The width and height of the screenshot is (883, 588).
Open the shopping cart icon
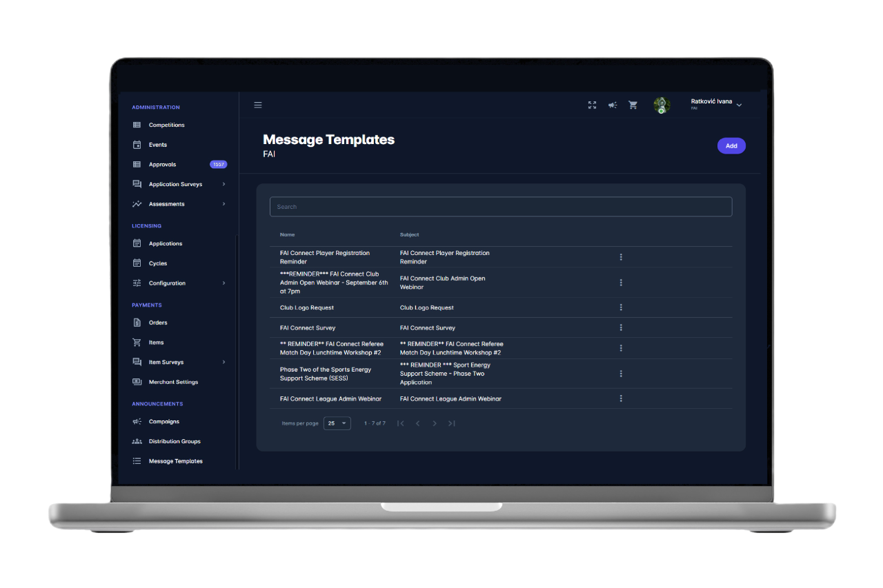pyautogui.click(x=633, y=105)
